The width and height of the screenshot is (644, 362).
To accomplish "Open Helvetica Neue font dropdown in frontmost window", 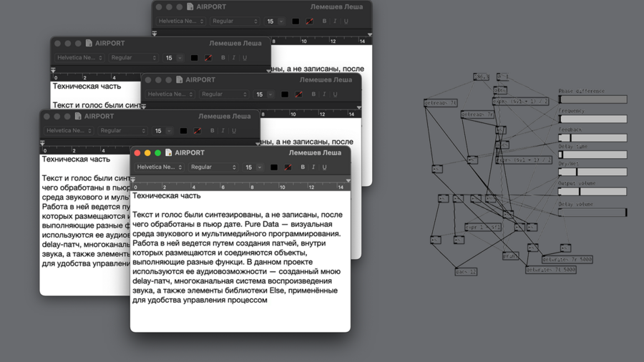I will (x=160, y=167).
